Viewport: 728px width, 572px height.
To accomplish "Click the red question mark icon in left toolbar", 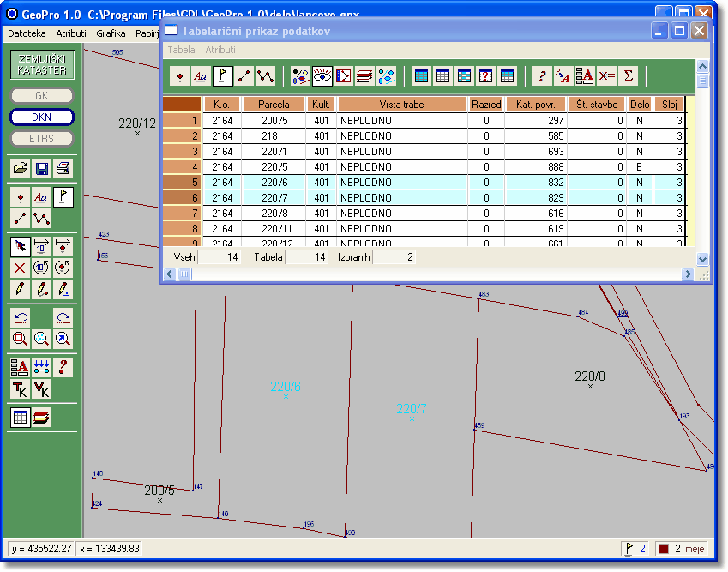I will [x=63, y=367].
